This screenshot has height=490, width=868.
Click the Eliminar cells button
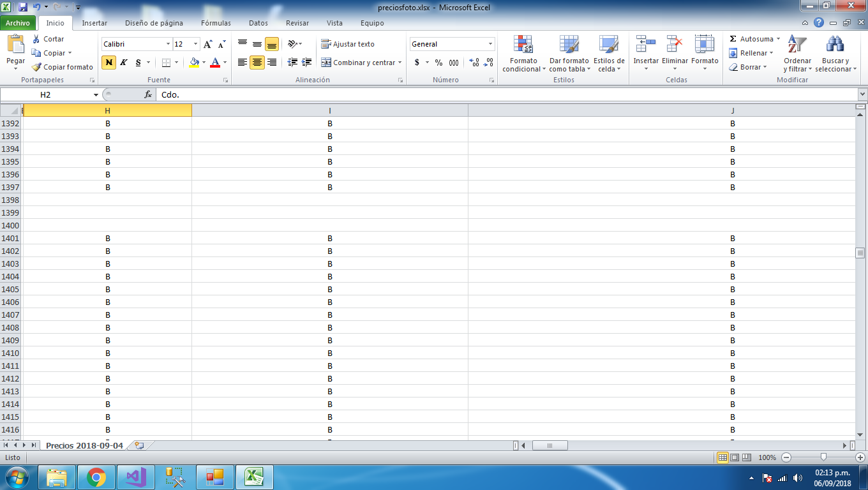[x=675, y=54]
